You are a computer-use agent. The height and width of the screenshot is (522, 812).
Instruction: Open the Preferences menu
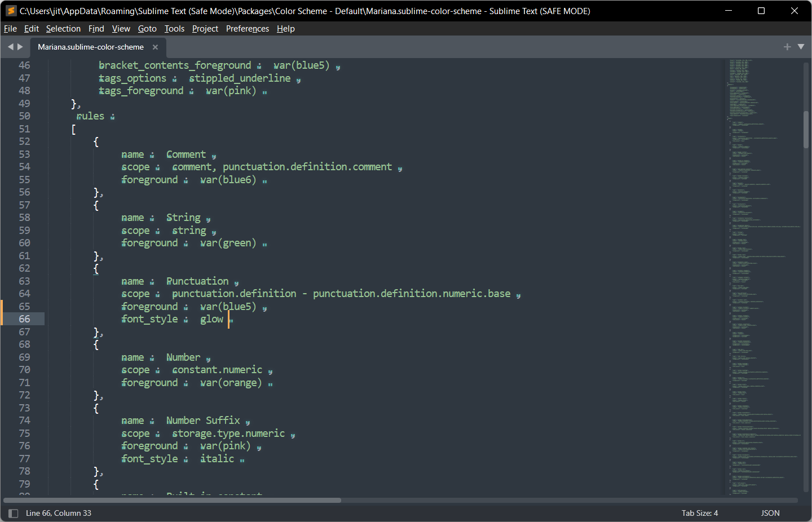[x=248, y=29]
